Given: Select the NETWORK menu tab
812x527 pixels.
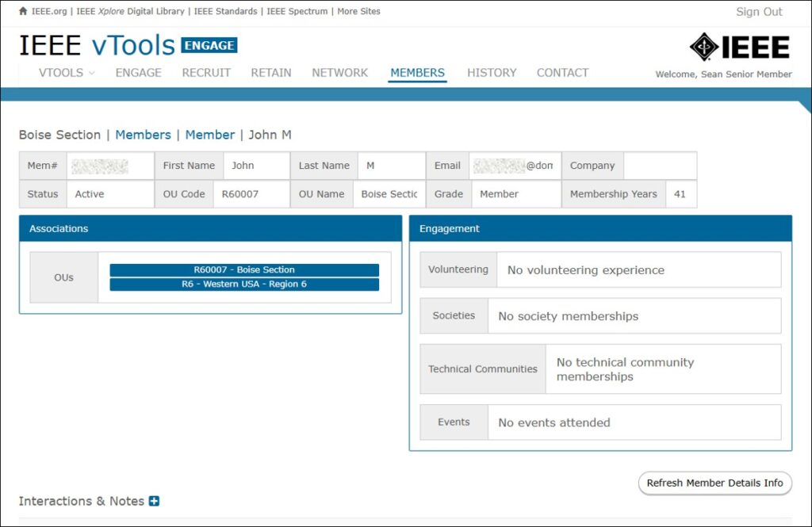Looking at the screenshot, I should point(339,73).
